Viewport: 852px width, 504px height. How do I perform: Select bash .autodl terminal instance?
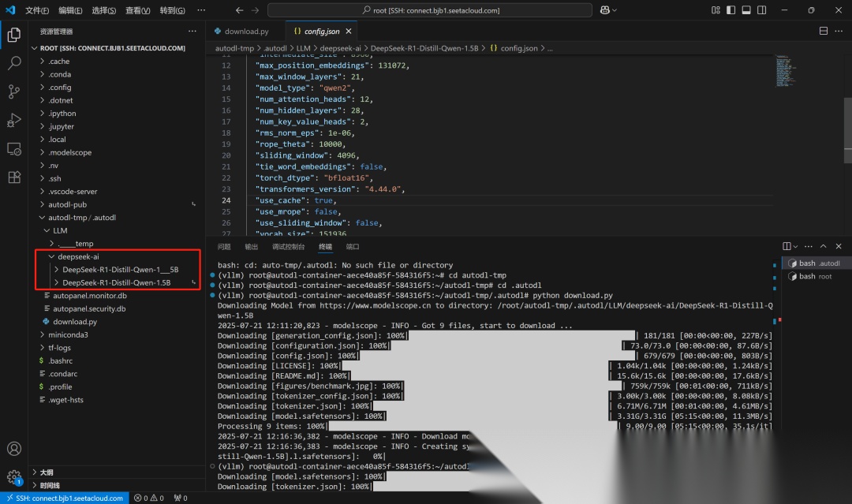tap(816, 263)
